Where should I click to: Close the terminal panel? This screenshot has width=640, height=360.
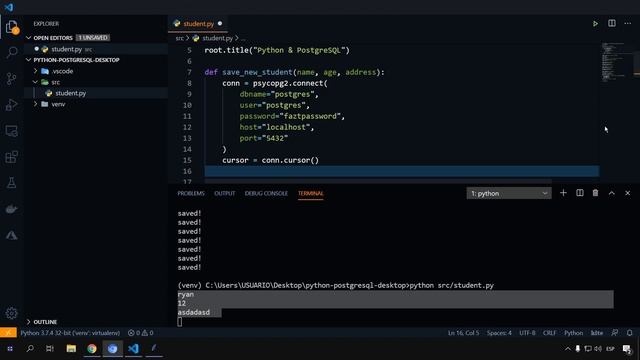pos(627,193)
